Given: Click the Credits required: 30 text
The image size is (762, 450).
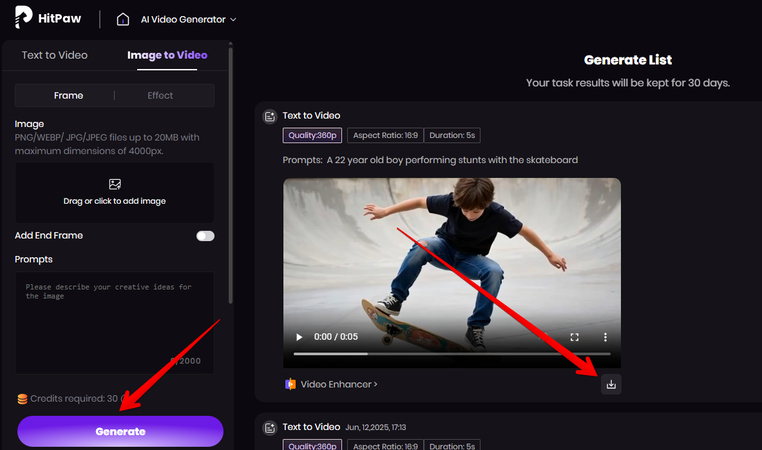Looking at the screenshot, I should click(x=74, y=398).
